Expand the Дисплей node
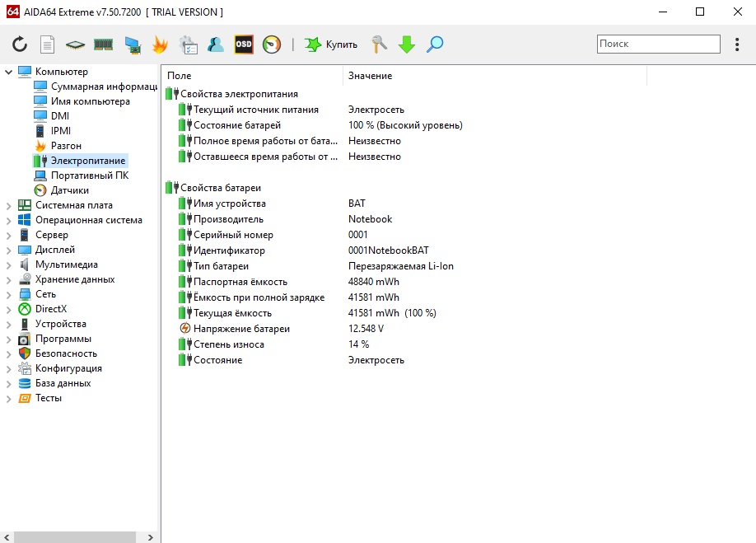This screenshot has height=543, width=756. (8, 250)
